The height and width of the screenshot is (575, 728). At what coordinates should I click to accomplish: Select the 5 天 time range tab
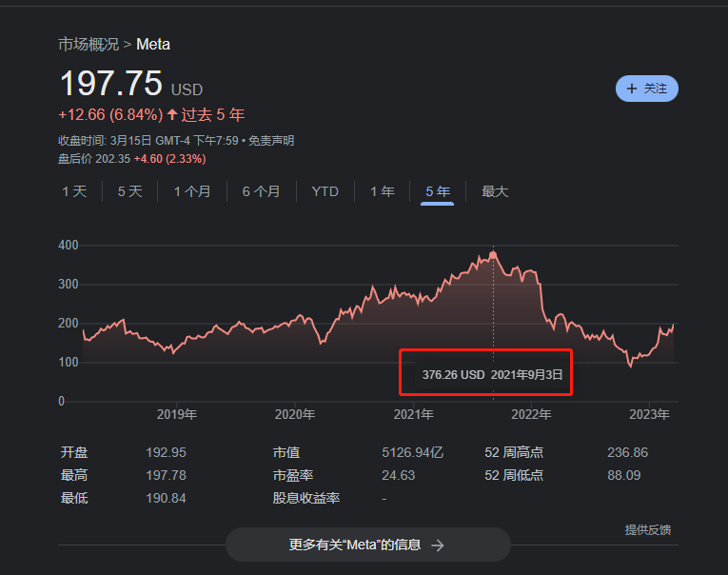point(130,191)
